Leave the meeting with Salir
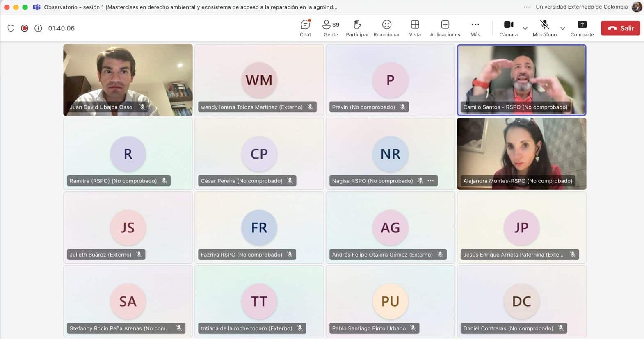 point(620,28)
